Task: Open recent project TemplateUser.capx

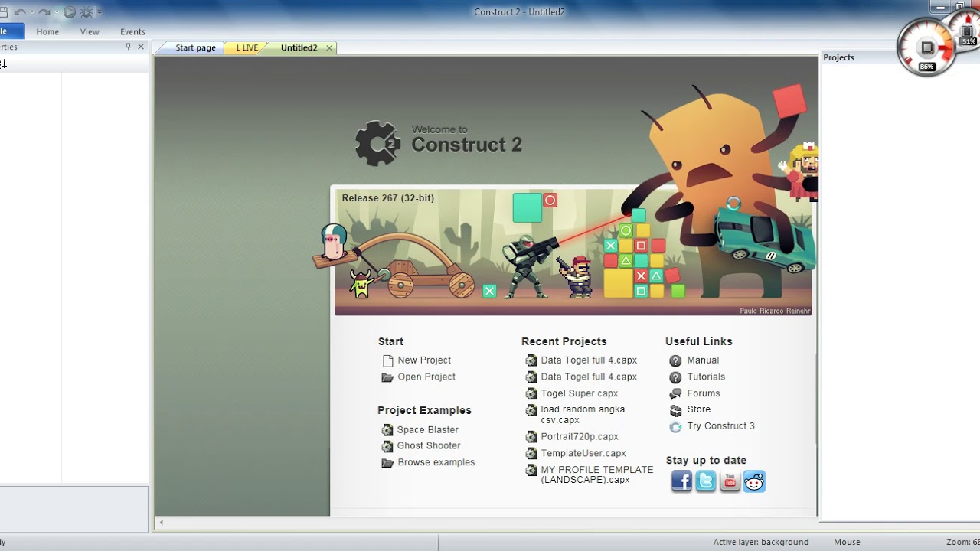Action: (583, 453)
